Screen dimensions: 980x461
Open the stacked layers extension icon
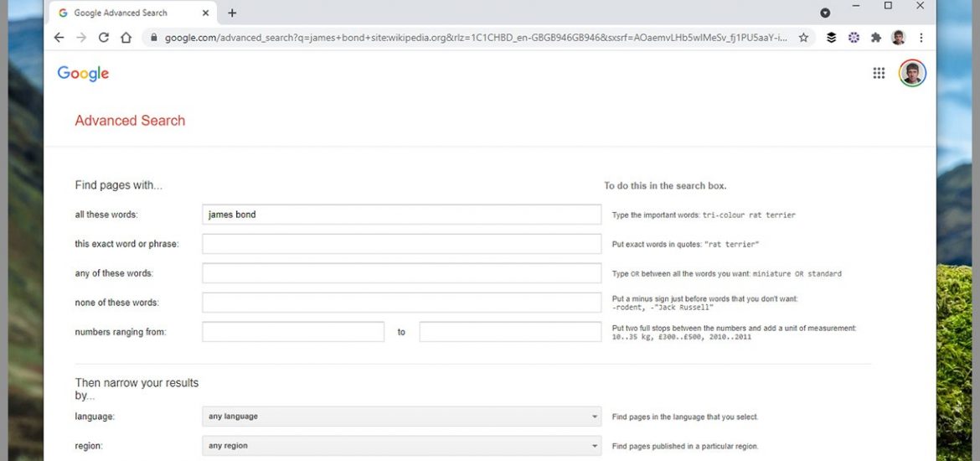[831, 38]
